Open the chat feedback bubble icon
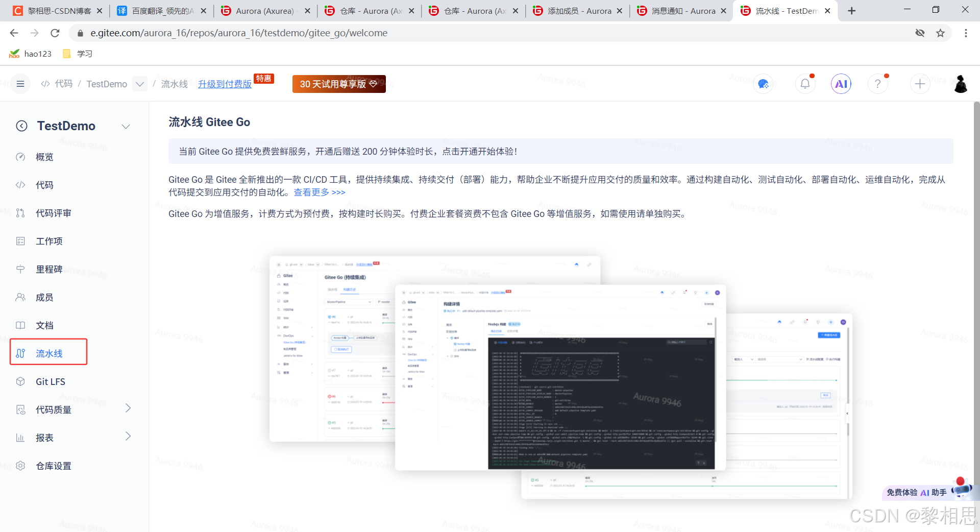Image resolution: width=980 pixels, height=532 pixels. coord(764,84)
